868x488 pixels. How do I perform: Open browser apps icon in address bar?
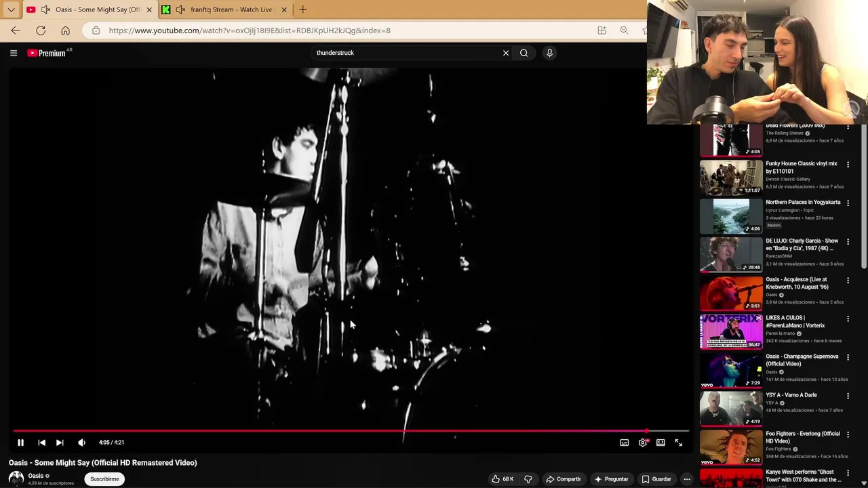(601, 30)
